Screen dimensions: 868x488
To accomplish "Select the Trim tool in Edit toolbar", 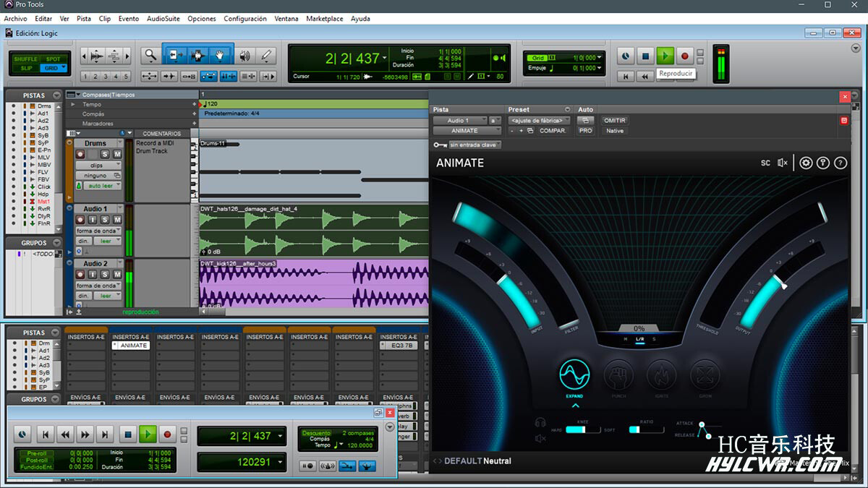I will pyautogui.click(x=174, y=55).
